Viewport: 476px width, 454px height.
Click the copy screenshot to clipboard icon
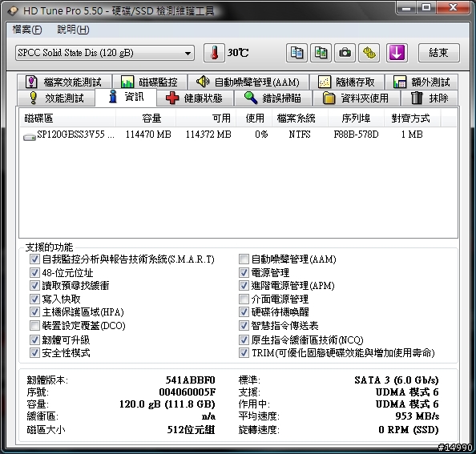(321, 53)
